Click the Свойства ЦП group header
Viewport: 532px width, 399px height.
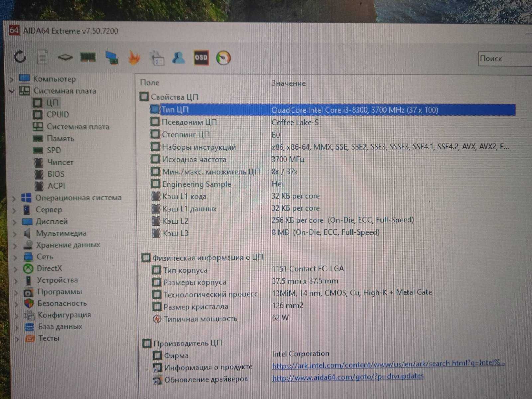click(x=169, y=97)
